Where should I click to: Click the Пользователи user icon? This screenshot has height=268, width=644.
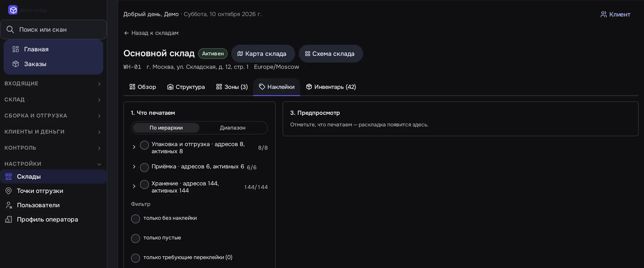[8, 205]
